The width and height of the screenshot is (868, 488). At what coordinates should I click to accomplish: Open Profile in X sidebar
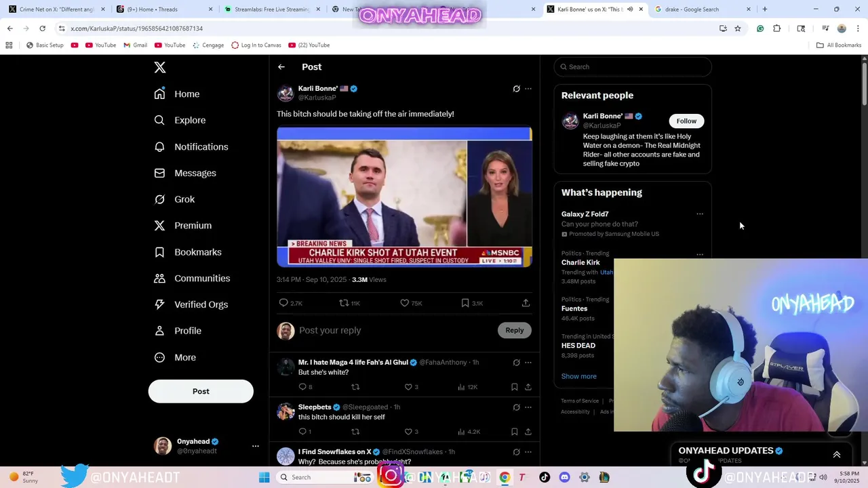178,331
